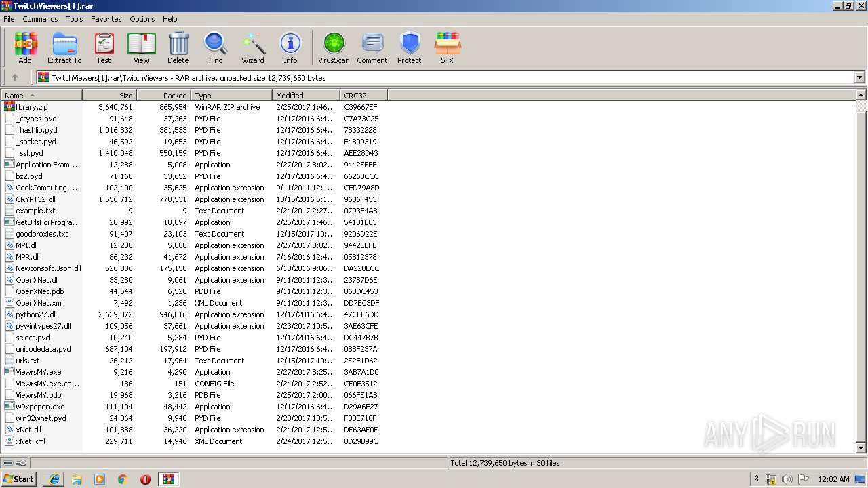This screenshot has width=868, height=488.
Task: Click the Protect shield icon
Action: click(x=410, y=47)
